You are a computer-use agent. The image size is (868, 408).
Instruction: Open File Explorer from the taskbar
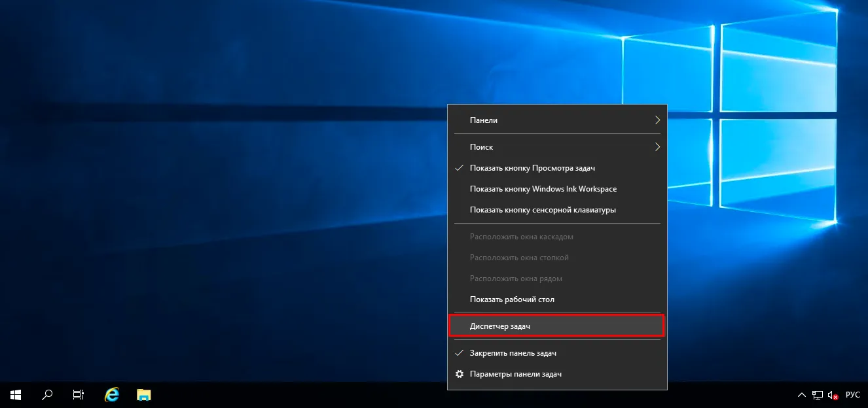pyautogui.click(x=144, y=395)
